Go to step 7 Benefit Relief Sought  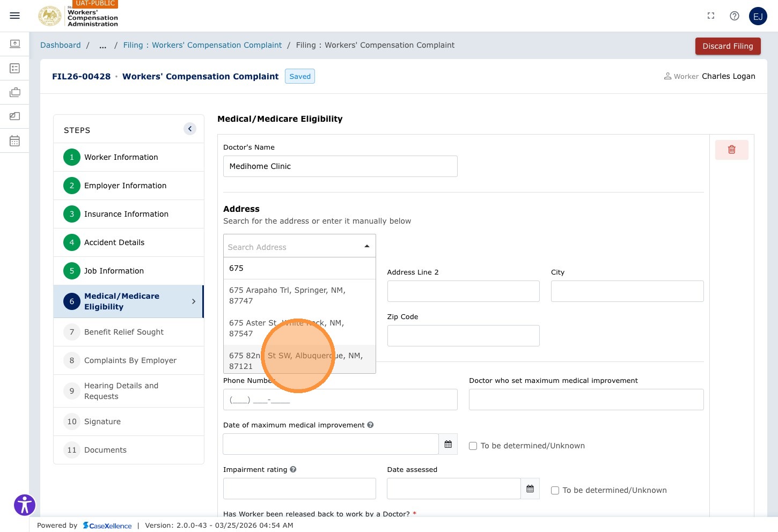pos(129,332)
